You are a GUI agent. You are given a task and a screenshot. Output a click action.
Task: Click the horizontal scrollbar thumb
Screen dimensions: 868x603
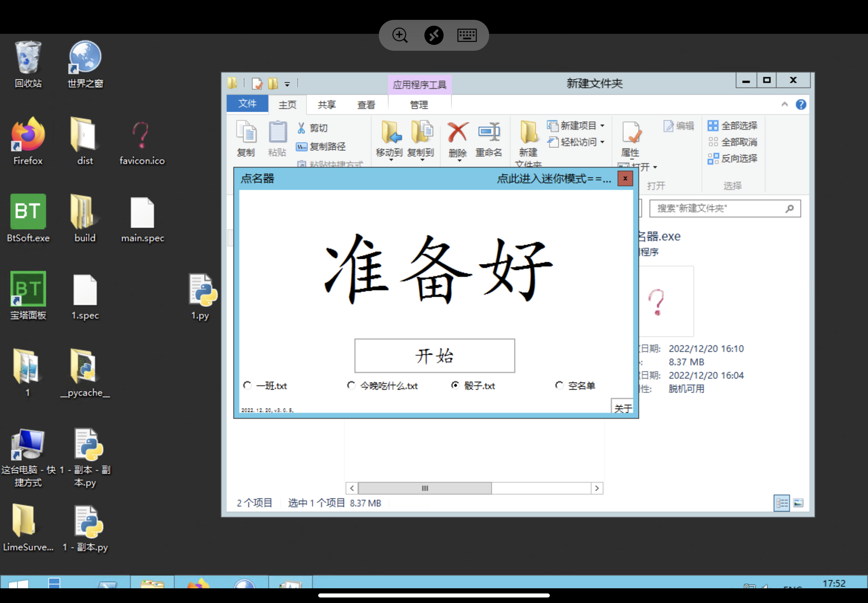coord(425,488)
